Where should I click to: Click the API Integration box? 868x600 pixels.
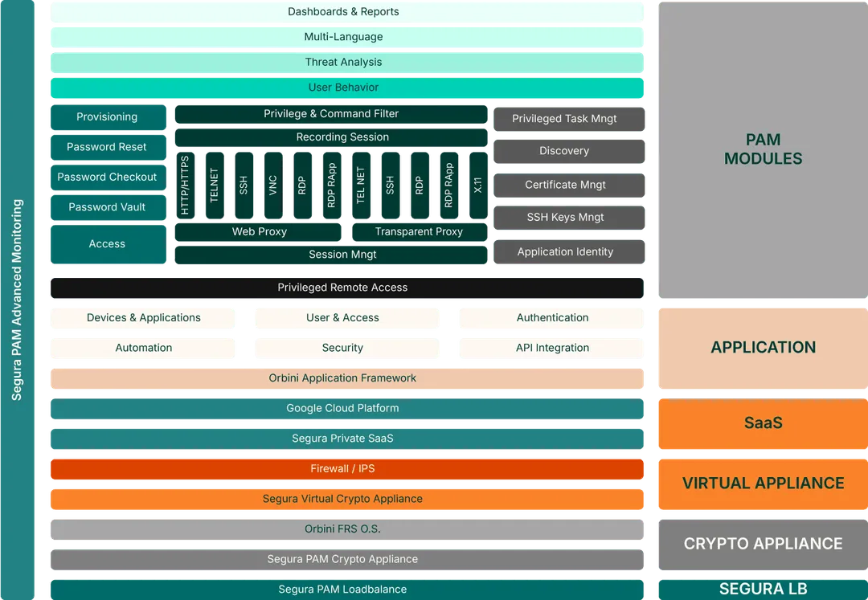pos(552,349)
